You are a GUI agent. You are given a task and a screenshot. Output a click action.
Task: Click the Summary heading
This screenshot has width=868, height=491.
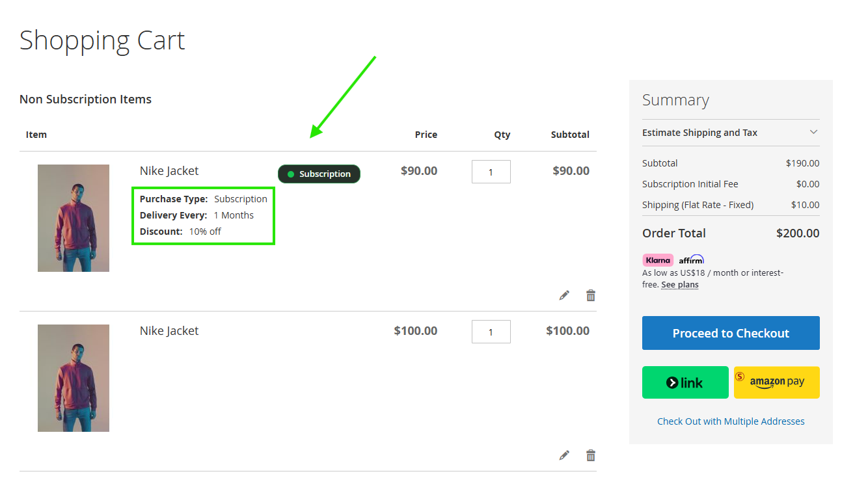pos(675,100)
